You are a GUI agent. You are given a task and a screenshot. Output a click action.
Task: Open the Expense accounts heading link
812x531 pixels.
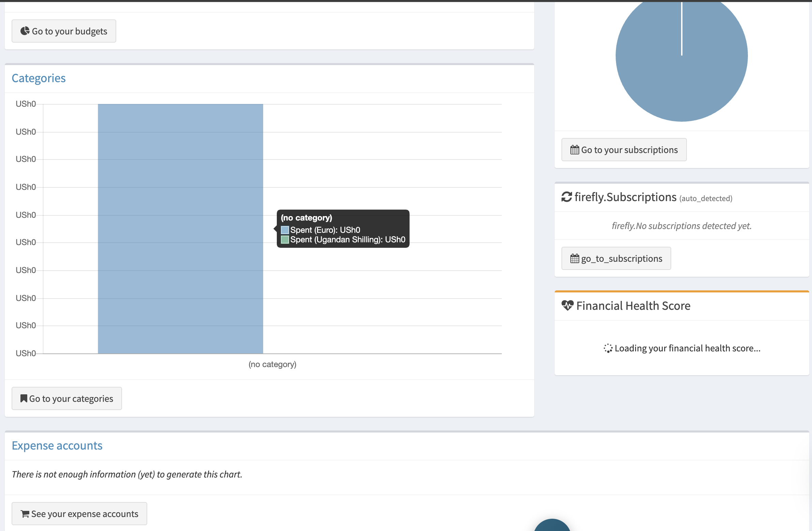(x=57, y=445)
